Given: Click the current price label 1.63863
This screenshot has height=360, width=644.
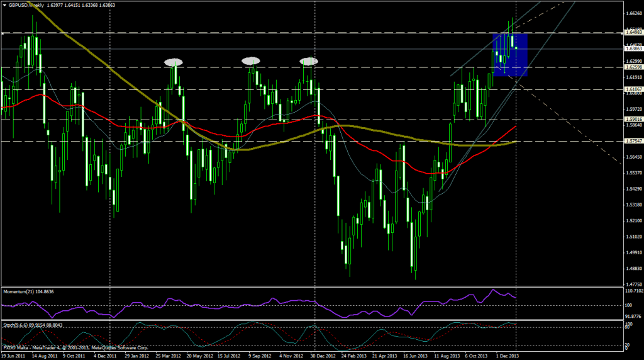Looking at the screenshot, I should pyautogui.click(x=632, y=48).
